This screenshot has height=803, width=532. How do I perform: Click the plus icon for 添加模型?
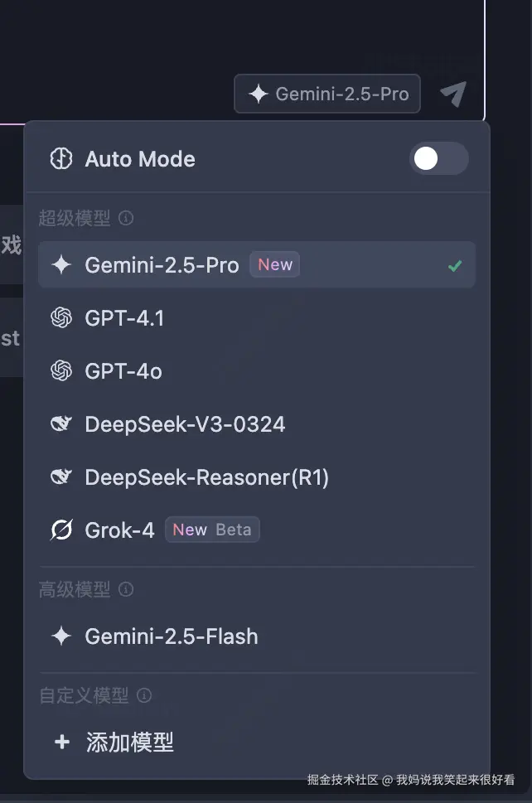coord(61,742)
